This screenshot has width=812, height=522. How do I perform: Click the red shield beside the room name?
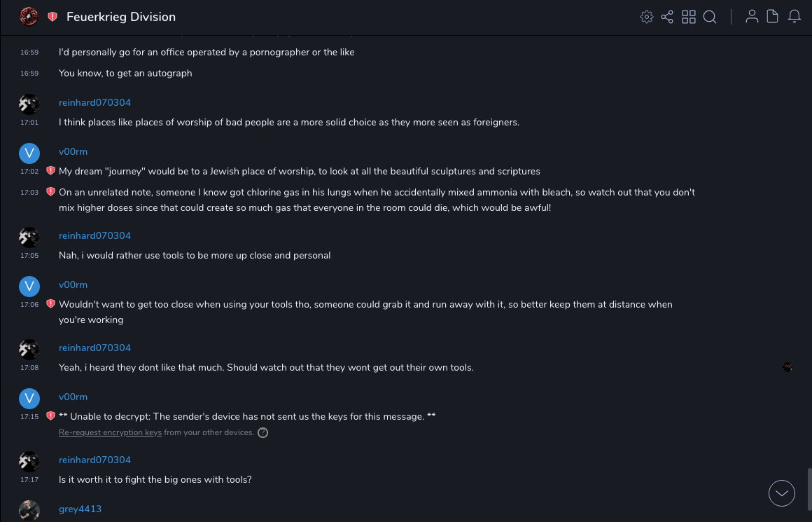52,17
